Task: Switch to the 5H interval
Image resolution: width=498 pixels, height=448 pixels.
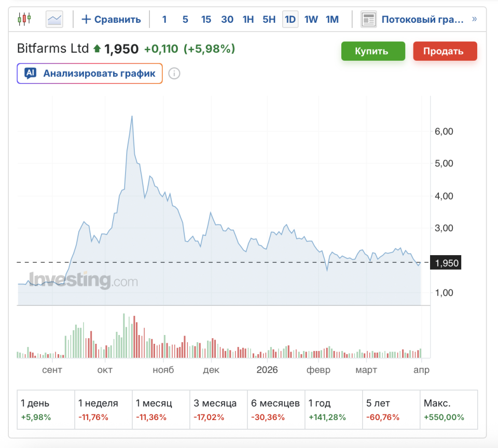Action: [269, 19]
